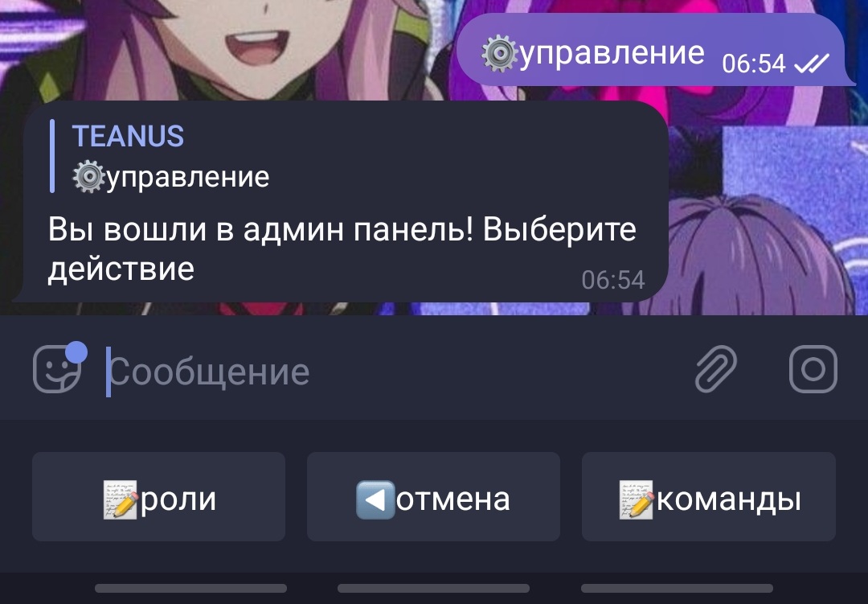
Task: Select the команды keyboard button
Action: (x=709, y=496)
